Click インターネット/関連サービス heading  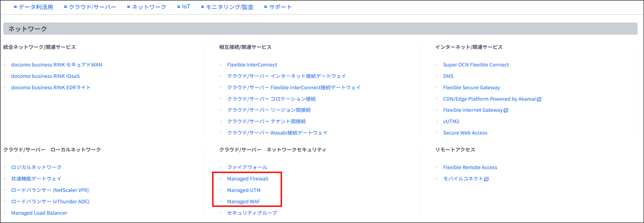(x=469, y=47)
